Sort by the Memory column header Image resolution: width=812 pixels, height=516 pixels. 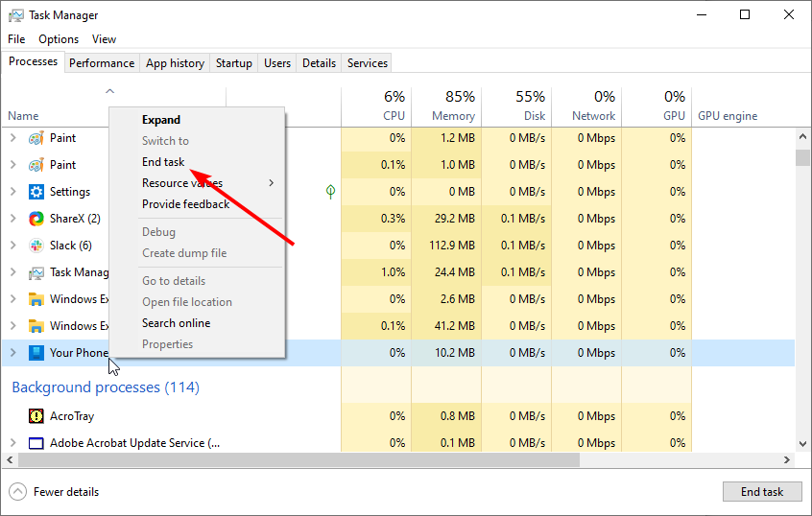446,106
